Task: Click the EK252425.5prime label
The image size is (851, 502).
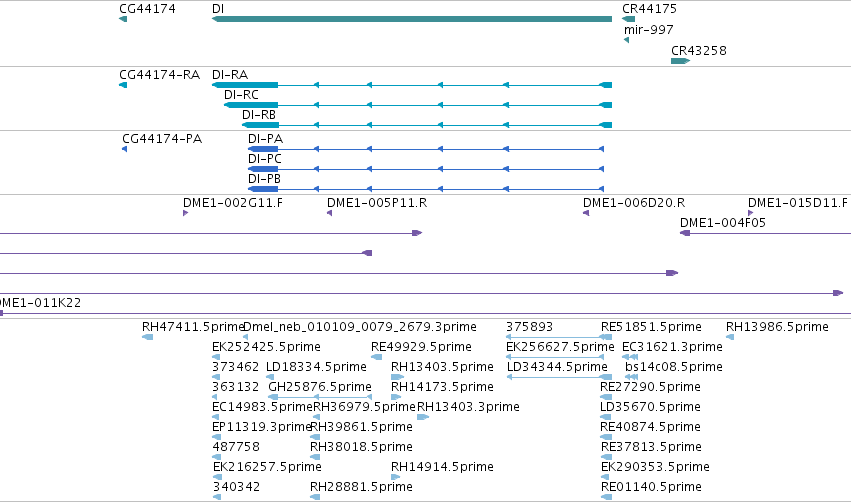Action: 266,347
